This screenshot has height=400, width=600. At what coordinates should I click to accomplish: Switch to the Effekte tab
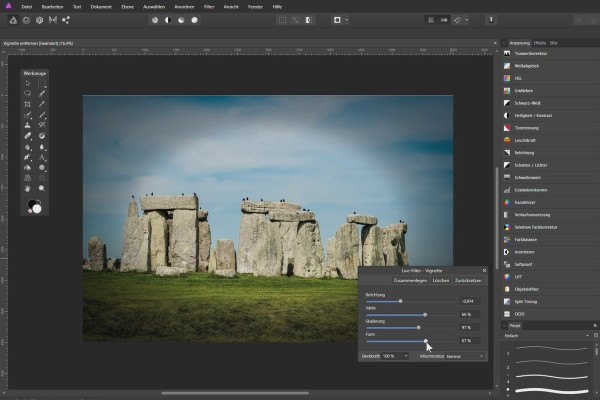coord(540,43)
